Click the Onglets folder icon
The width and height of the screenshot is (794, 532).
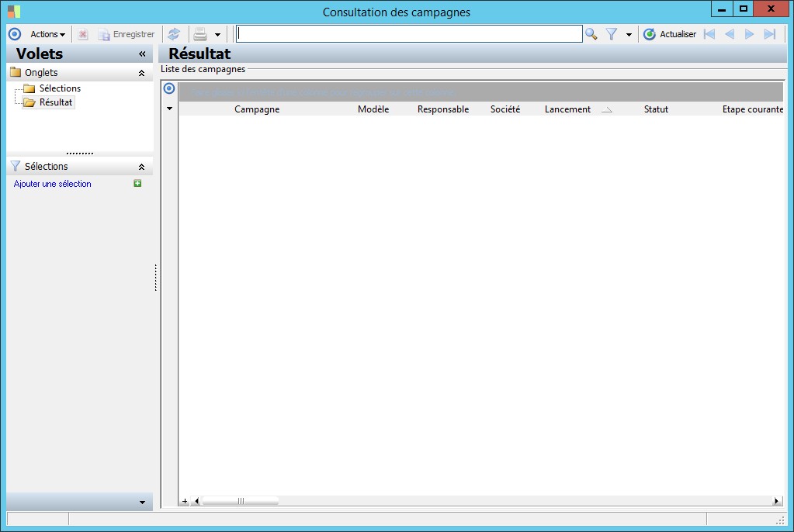[x=16, y=72]
